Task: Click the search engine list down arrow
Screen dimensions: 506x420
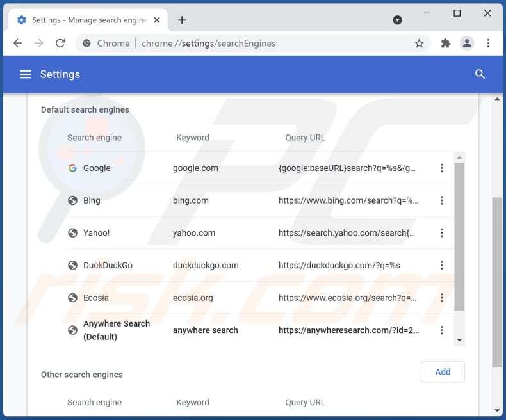Action: [459, 340]
